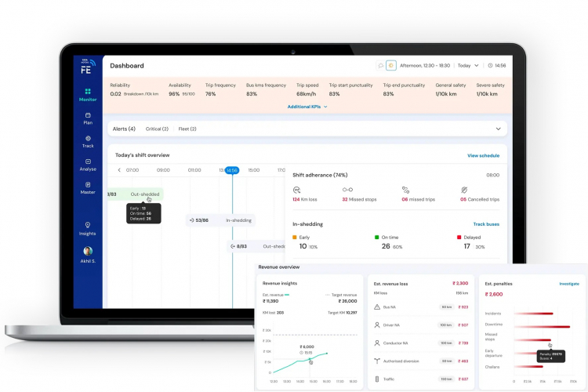Go to previous timeline hours arrow
588x392 pixels.
[x=119, y=170]
